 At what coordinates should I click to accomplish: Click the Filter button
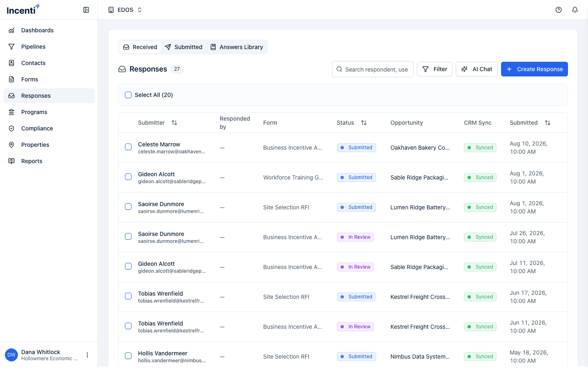pos(434,69)
